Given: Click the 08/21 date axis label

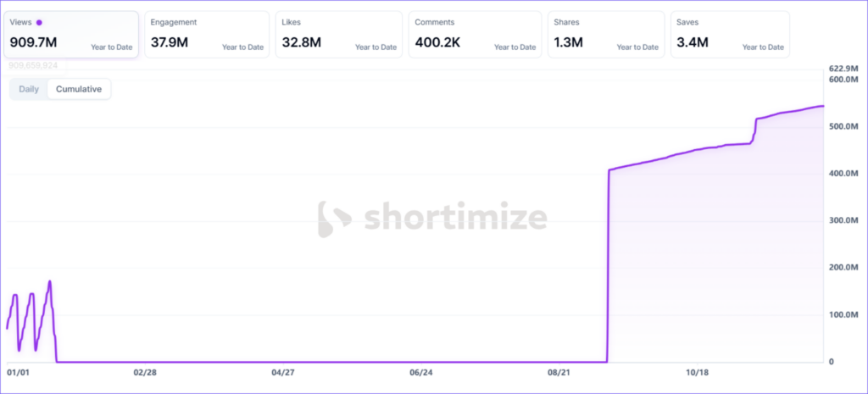Looking at the screenshot, I should [559, 372].
